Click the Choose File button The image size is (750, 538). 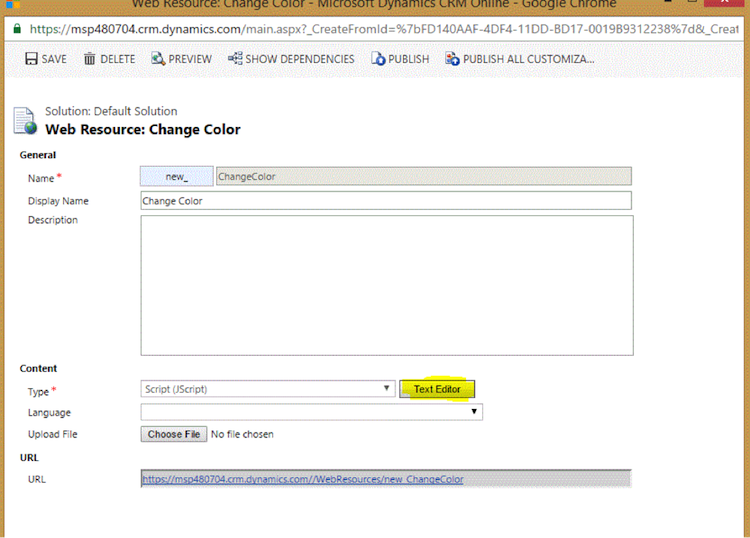click(x=174, y=434)
